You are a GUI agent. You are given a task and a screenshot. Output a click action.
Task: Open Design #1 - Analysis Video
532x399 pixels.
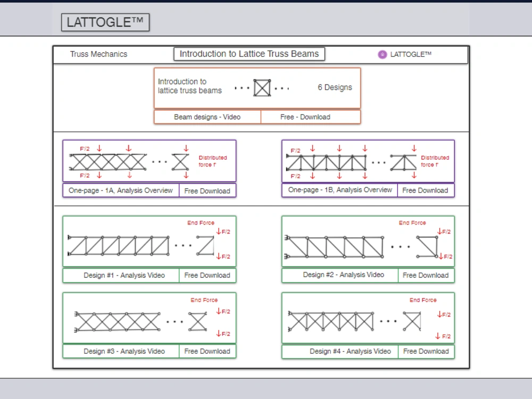coord(121,276)
